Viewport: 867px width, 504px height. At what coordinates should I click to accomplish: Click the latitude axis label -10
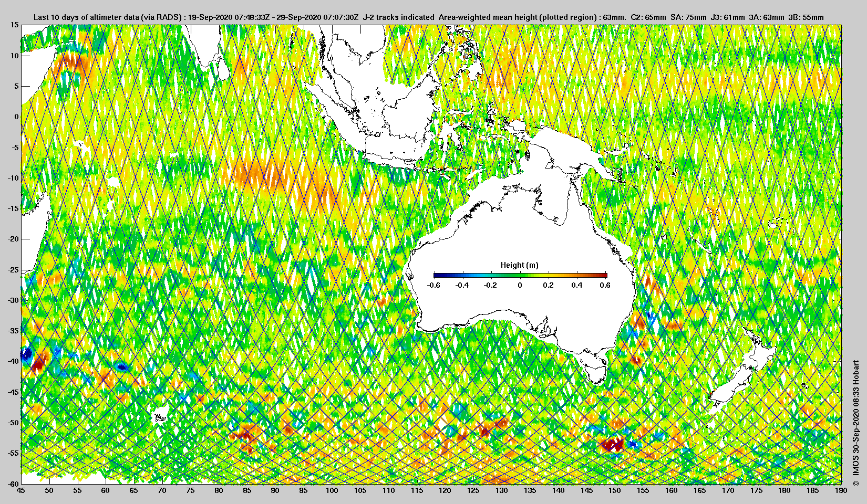pos(13,178)
